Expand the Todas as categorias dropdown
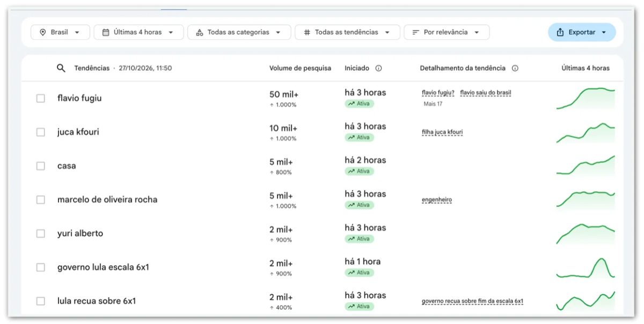This screenshot has width=644, height=324. pyautogui.click(x=239, y=32)
